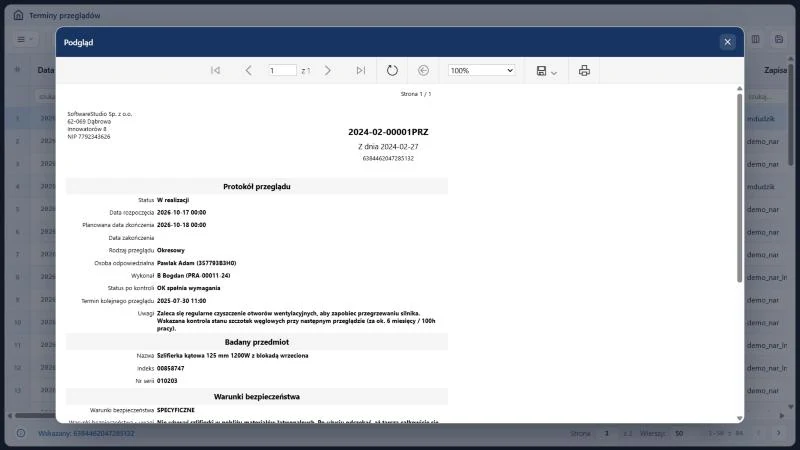Go to first page of report
The height and width of the screenshot is (450, 800).
(215, 70)
